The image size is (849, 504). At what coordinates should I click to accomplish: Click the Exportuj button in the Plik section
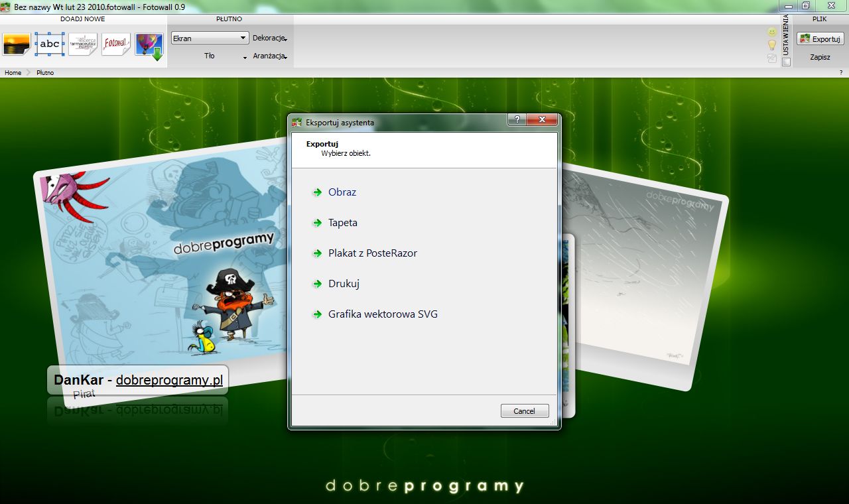point(820,39)
